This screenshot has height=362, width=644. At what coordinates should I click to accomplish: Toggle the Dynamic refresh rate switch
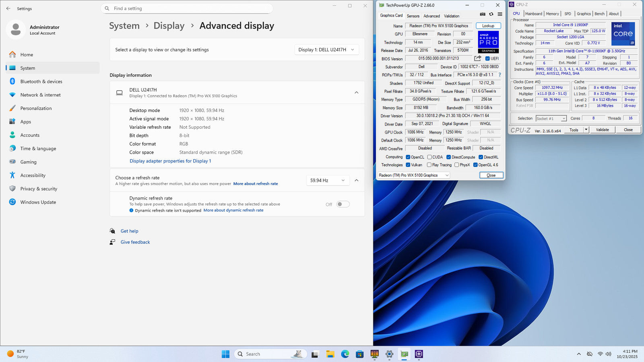[x=343, y=204]
